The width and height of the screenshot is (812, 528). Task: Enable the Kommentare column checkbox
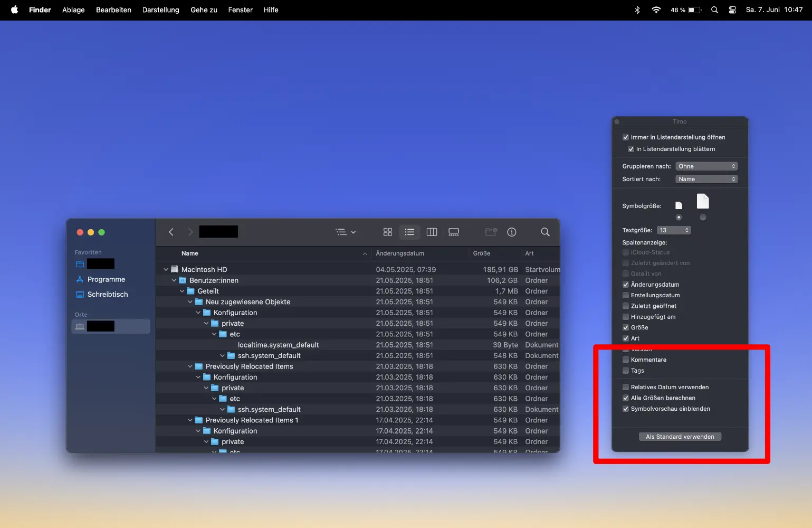point(626,360)
